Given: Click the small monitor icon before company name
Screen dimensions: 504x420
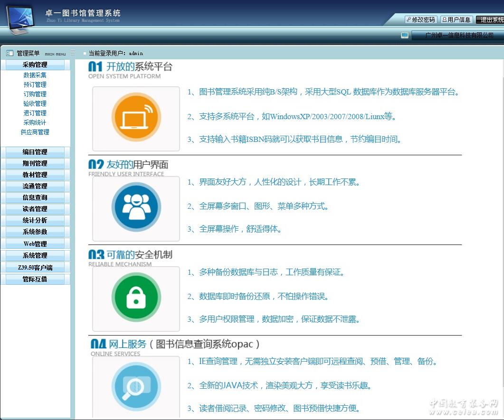Looking at the screenshot, I should pyautogui.click(x=405, y=35).
